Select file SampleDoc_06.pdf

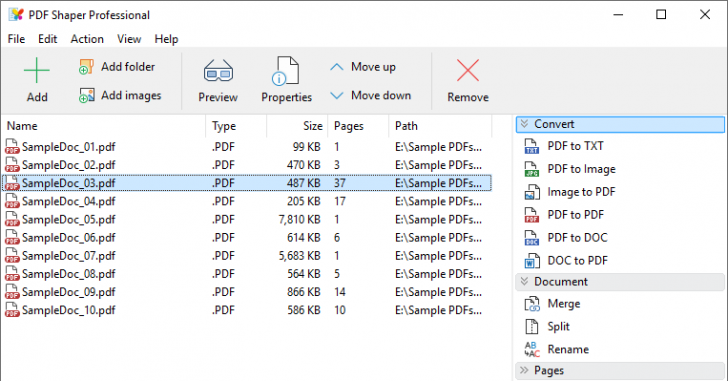[69, 238]
